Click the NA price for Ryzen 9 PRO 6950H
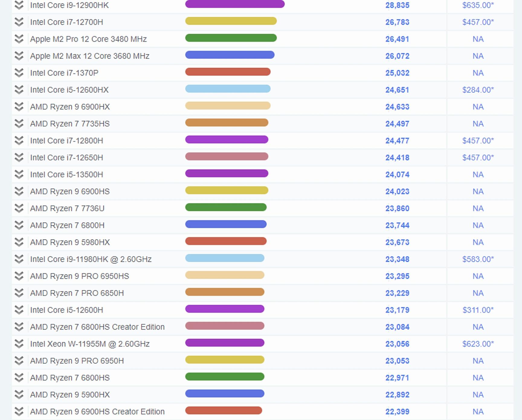Image resolution: width=522 pixels, height=420 pixels. [478, 360]
